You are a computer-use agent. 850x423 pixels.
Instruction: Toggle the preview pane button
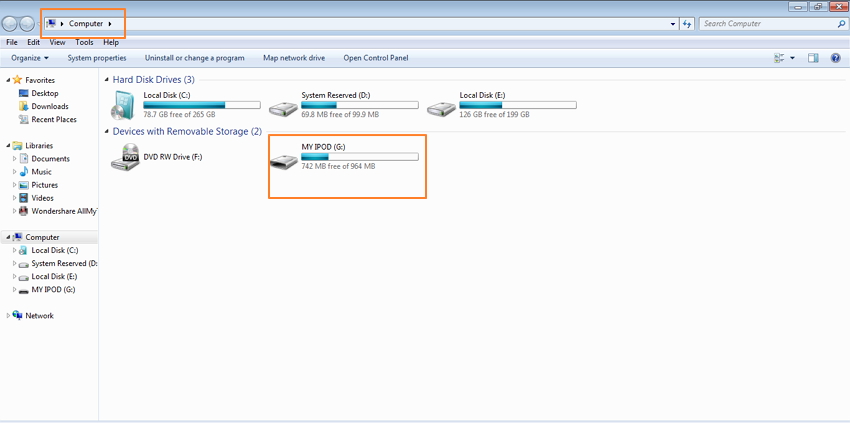pos(813,58)
